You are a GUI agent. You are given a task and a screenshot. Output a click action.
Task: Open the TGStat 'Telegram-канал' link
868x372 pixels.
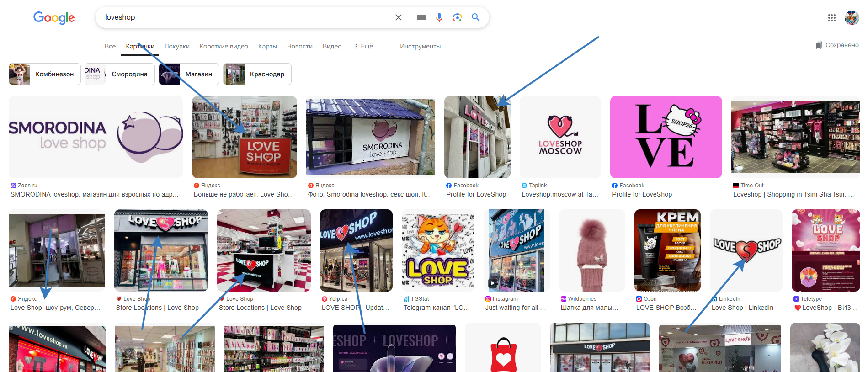[x=437, y=308]
